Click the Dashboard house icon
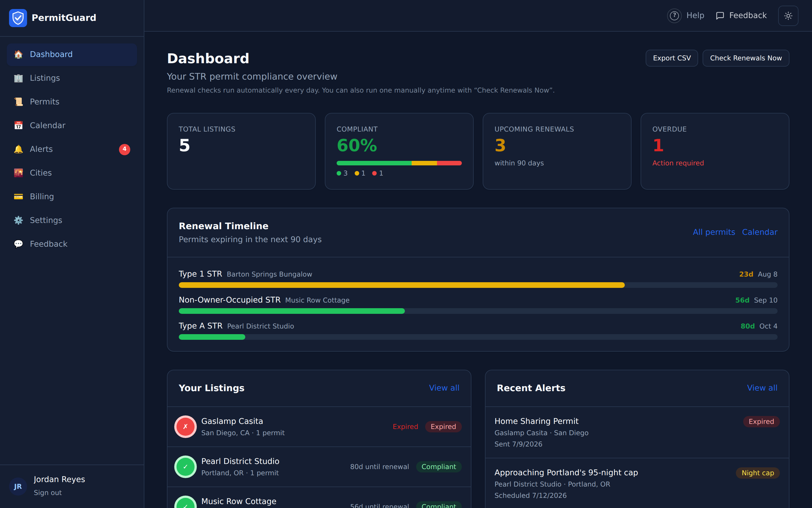 (x=18, y=54)
